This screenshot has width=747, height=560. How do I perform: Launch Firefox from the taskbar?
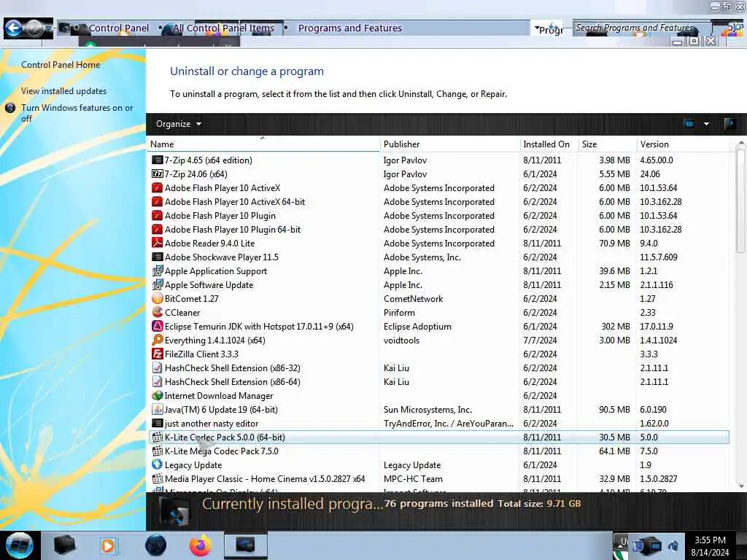click(x=201, y=545)
